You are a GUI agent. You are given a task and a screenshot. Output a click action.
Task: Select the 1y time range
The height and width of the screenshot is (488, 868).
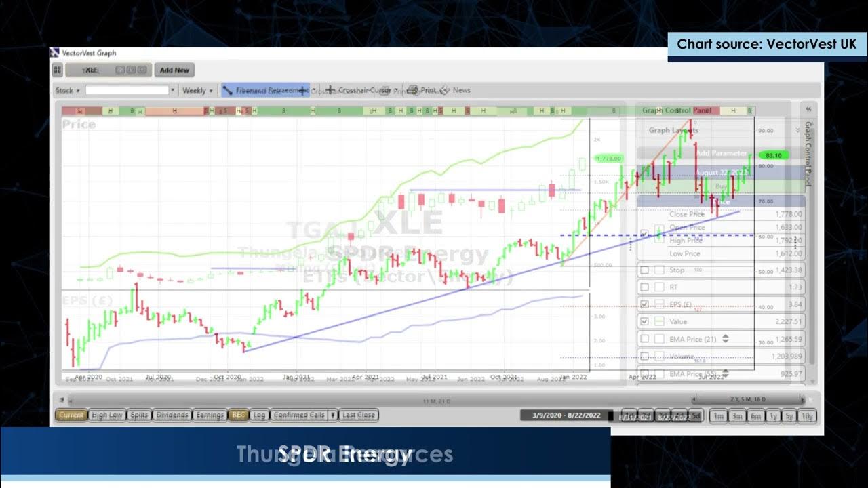point(773,416)
